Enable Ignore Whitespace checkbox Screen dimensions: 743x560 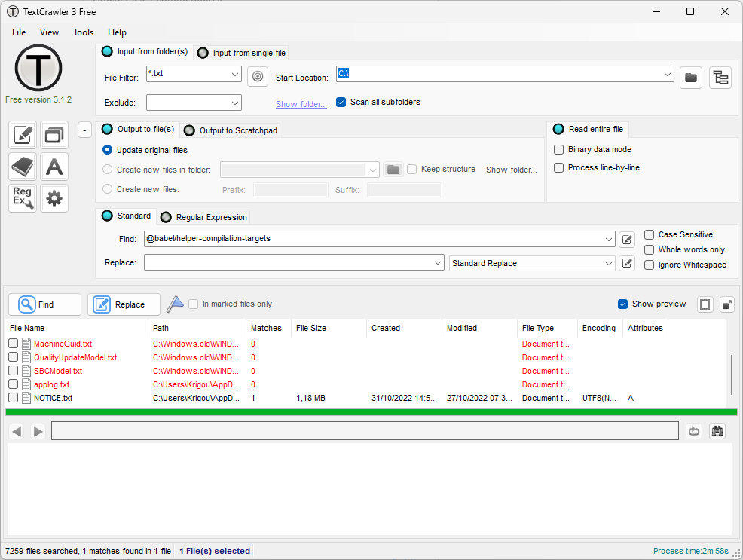[649, 265]
